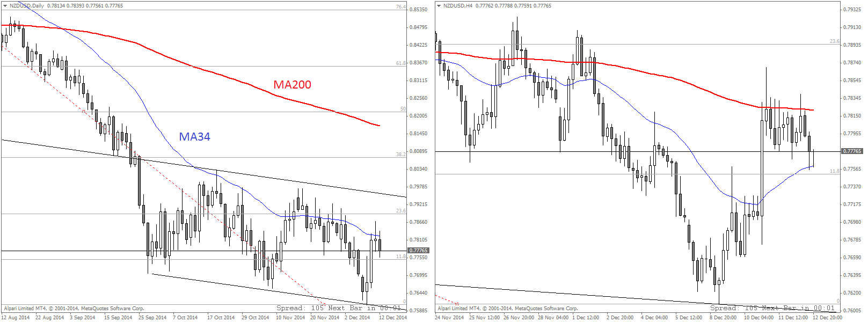Click the NZDUSD,Daily chart title text

(x=27, y=6)
